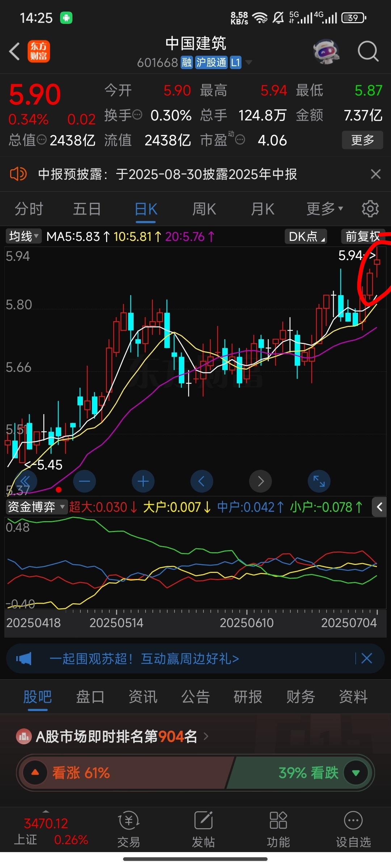The image size is (391, 868).
Task: Expand chart to fullscreen
Action: tap(319, 481)
